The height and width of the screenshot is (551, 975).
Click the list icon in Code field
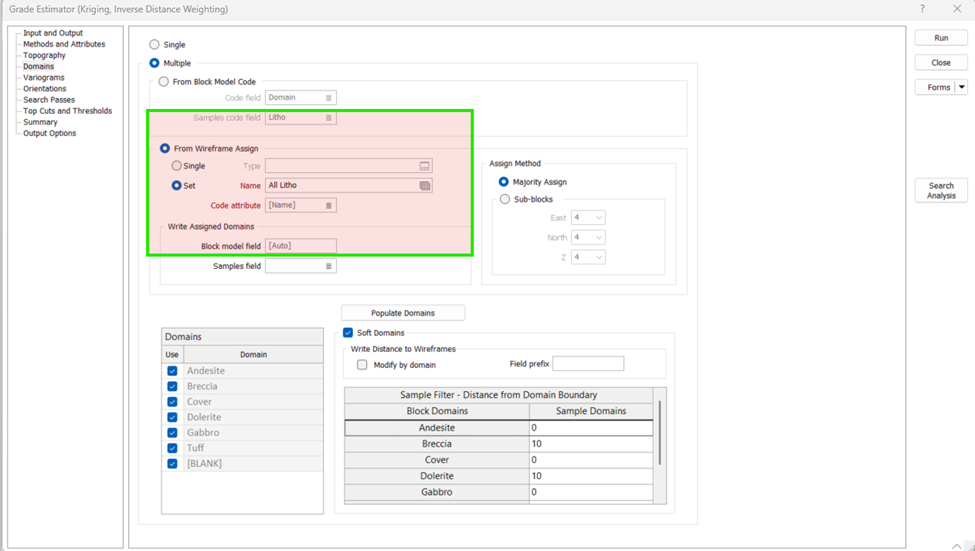click(x=328, y=98)
